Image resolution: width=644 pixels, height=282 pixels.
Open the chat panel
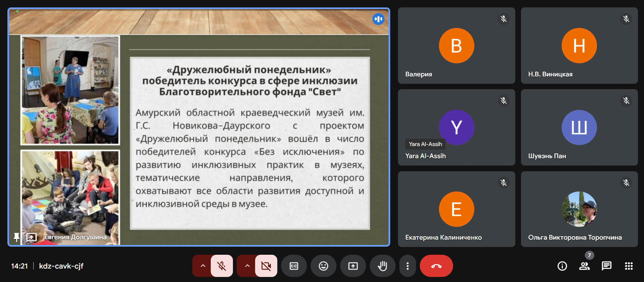coord(607,266)
